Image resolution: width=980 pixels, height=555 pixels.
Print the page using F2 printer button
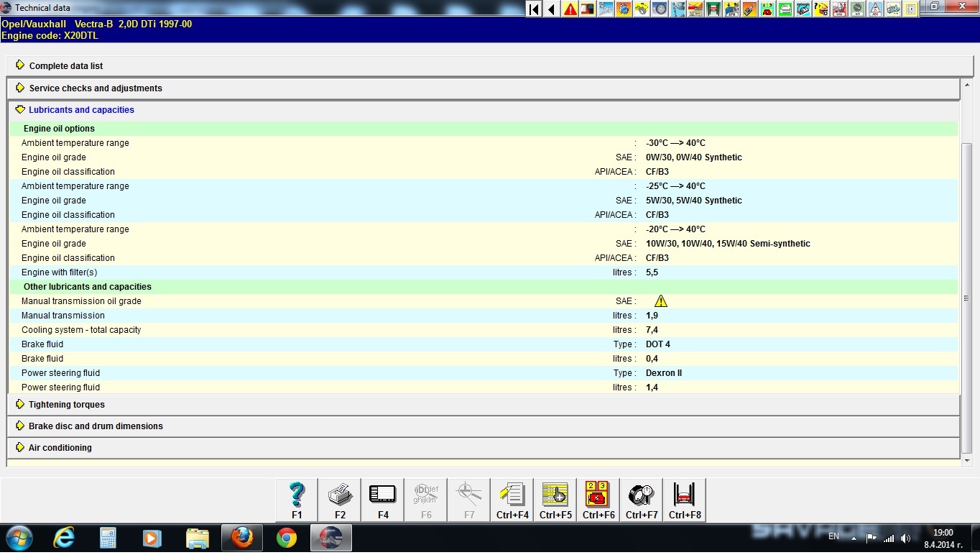click(x=340, y=500)
